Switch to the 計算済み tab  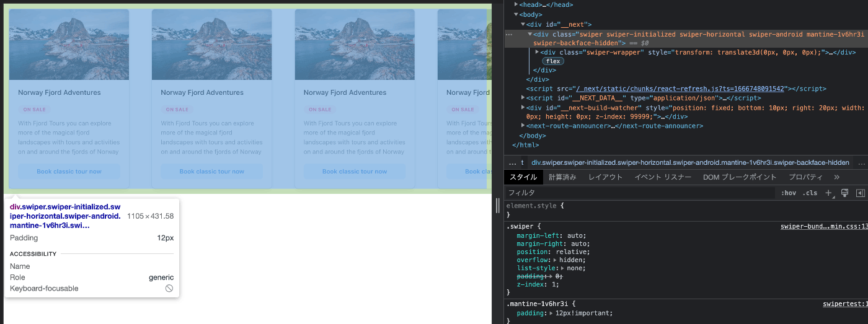[x=562, y=177]
